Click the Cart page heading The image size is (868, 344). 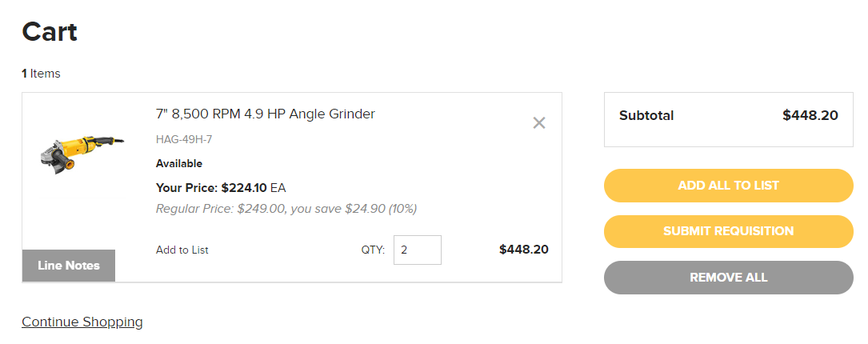pos(50,31)
